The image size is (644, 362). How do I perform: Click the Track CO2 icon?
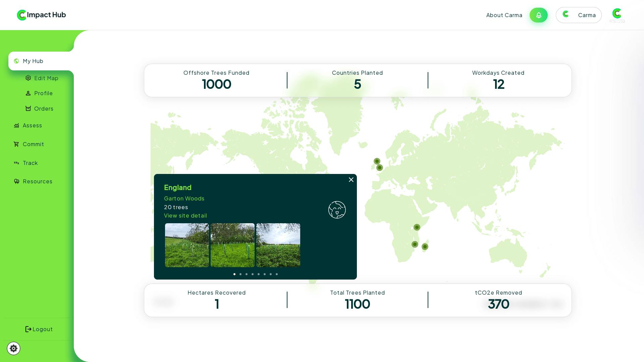click(16, 163)
